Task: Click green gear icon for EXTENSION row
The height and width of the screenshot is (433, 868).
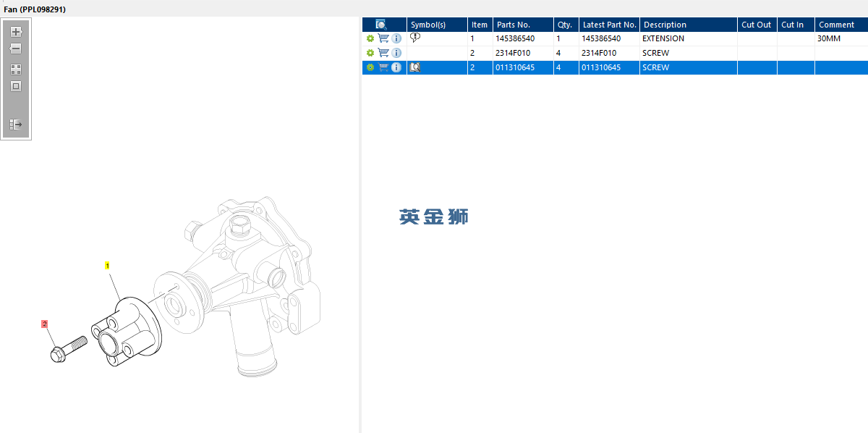Action: point(370,38)
